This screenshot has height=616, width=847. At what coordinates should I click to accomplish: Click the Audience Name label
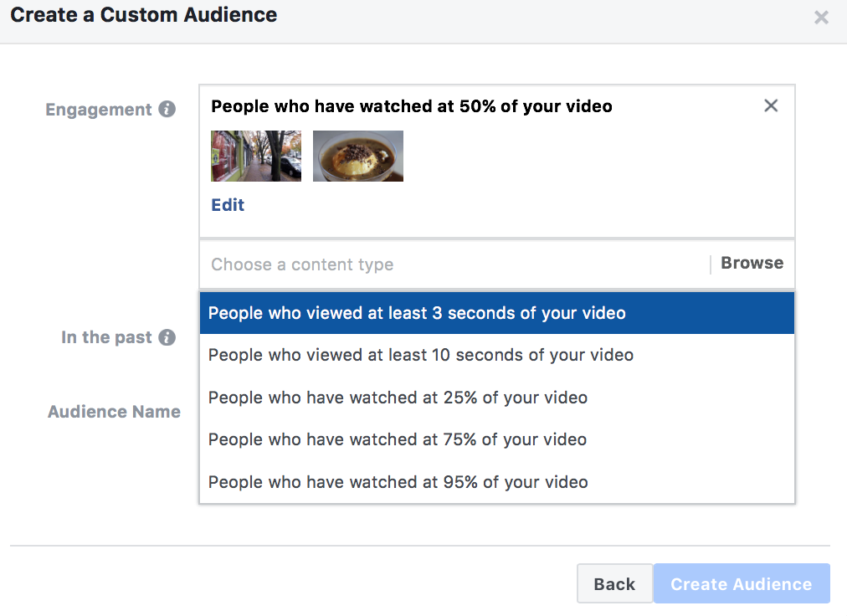pos(114,411)
